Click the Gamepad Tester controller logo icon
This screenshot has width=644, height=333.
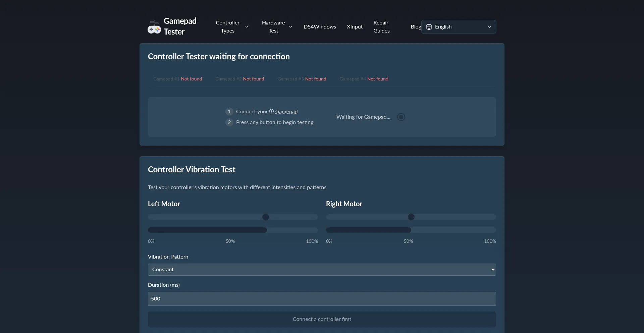click(x=154, y=27)
